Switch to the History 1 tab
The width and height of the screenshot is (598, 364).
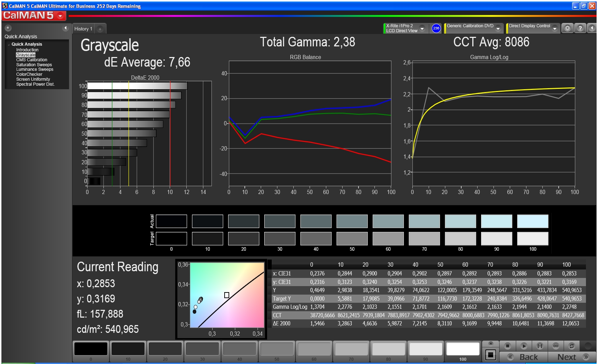[x=83, y=29]
